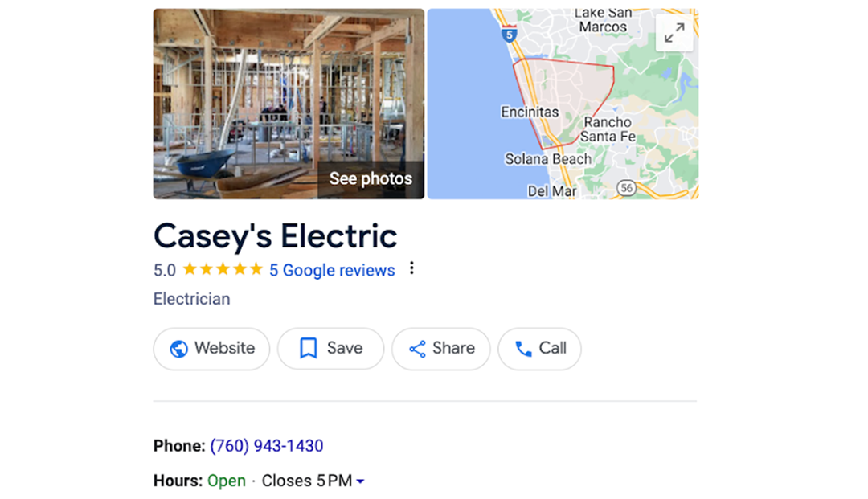Click the See photos overlay

click(371, 179)
